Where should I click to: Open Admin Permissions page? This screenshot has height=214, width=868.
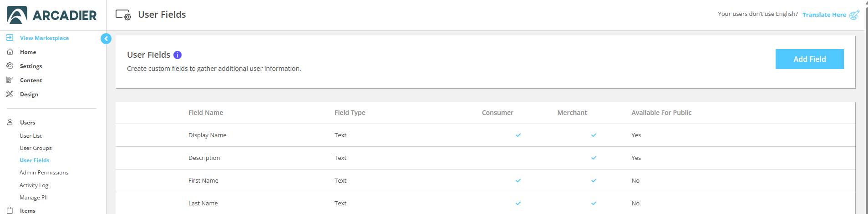coord(44,173)
